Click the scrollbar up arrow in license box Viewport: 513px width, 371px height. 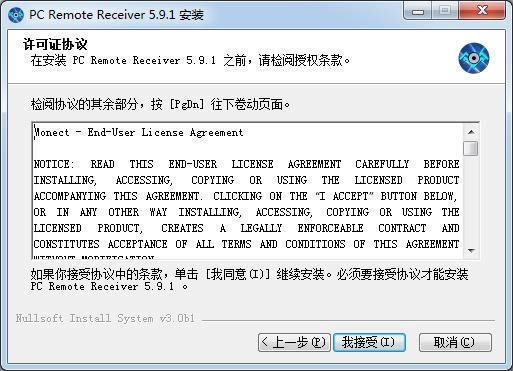click(x=471, y=132)
